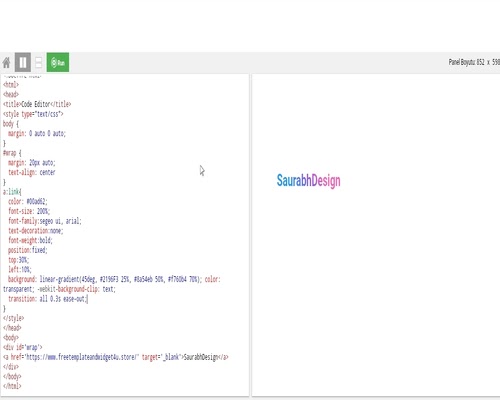
Task: Click the 'left:10%;' line
Action: pos(20,269)
